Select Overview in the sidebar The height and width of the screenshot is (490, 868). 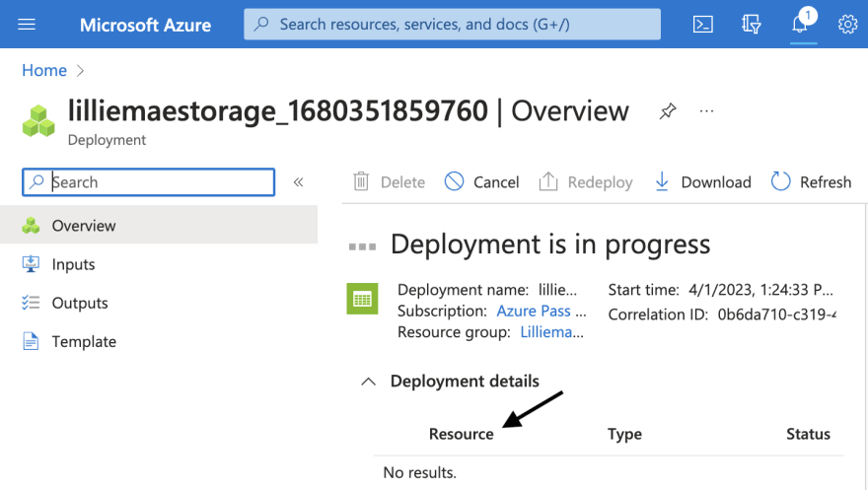159,225
